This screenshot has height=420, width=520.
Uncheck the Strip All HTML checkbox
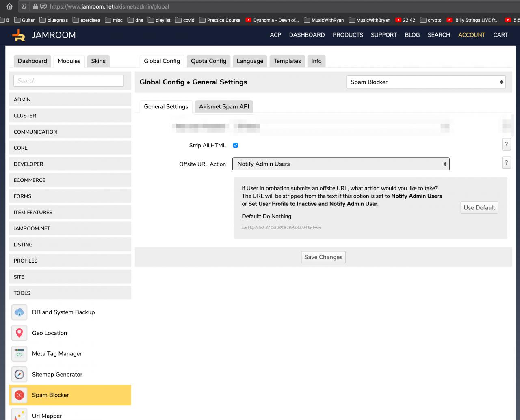pos(235,145)
